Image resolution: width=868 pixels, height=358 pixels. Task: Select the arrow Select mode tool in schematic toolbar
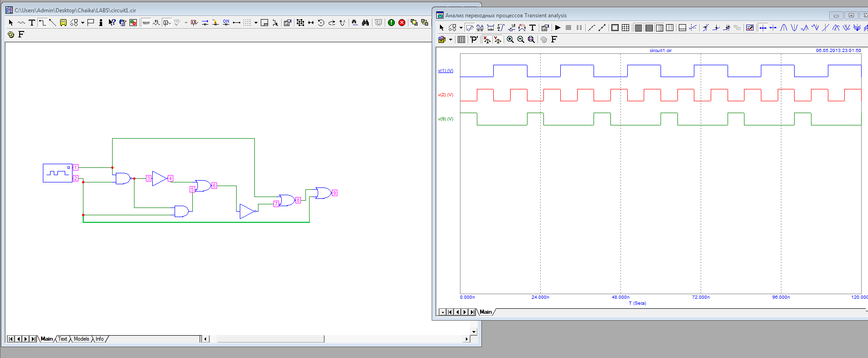(x=10, y=22)
